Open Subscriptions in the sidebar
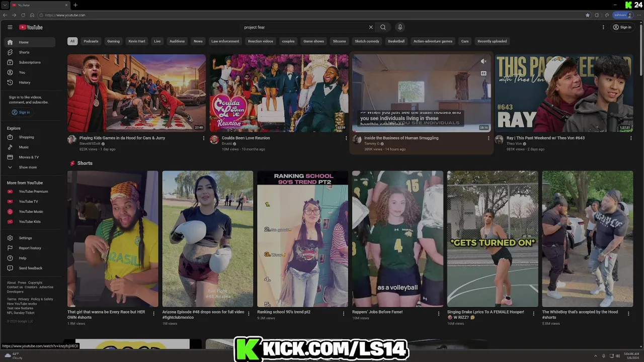The width and height of the screenshot is (644, 362). 30,62
